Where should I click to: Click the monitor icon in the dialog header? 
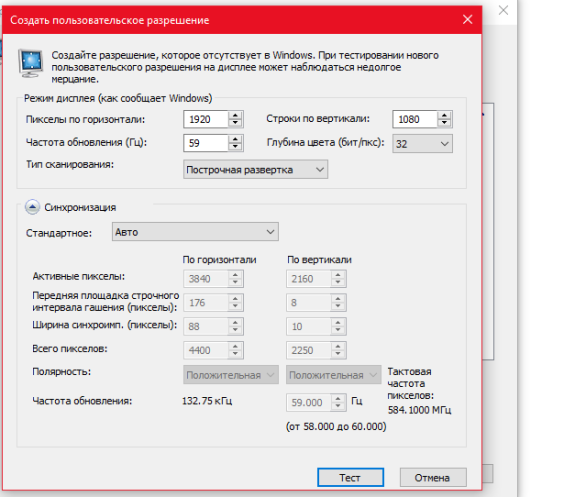(x=31, y=64)
